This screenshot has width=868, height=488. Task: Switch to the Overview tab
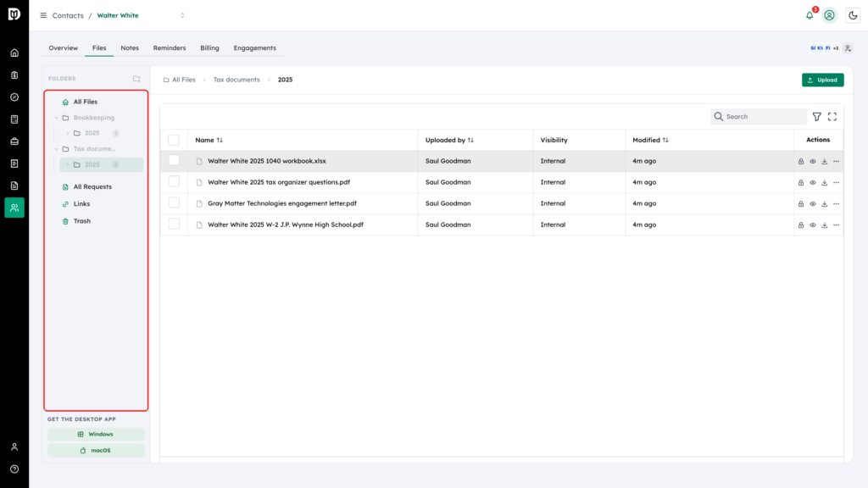(63, 48)
